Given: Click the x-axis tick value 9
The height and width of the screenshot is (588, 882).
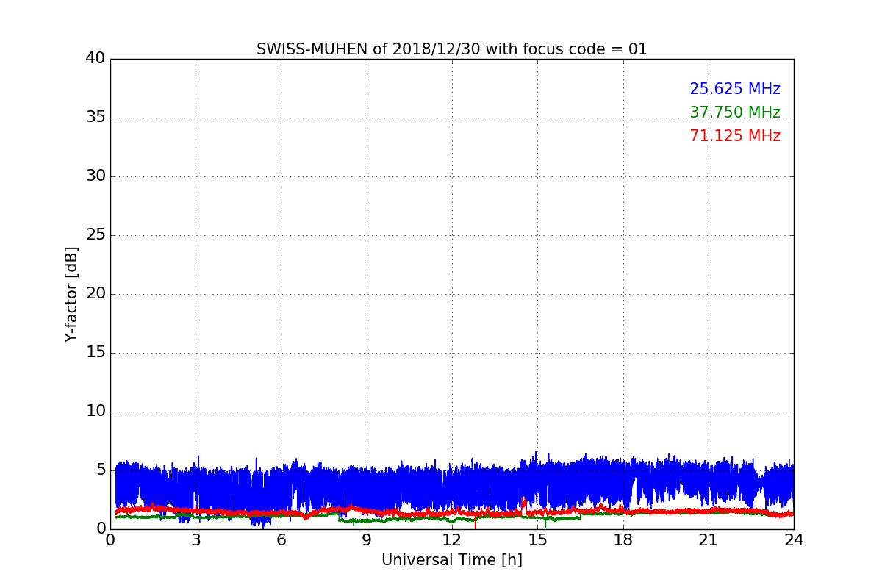Looking at the screenshot, I should point(367,540).
